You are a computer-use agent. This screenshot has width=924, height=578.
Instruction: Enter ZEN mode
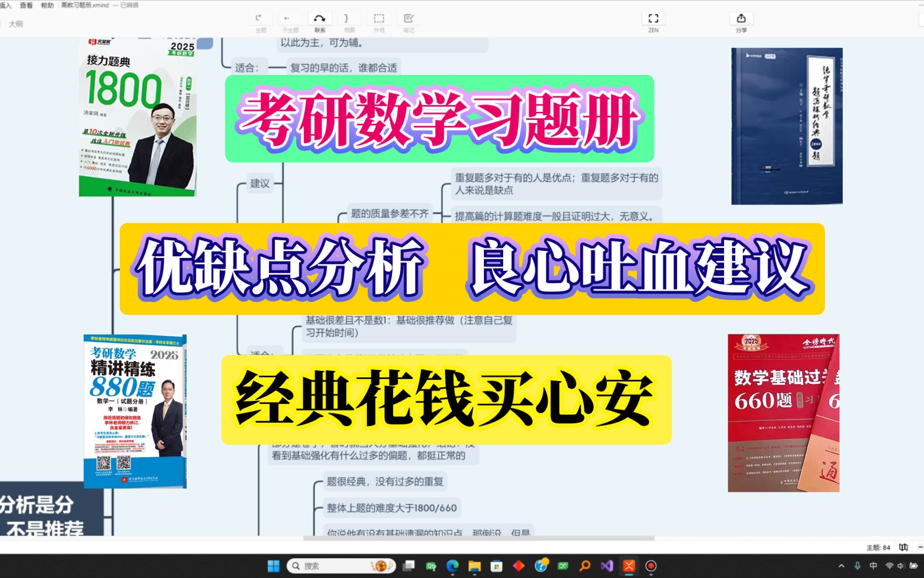(x=653, y=18)
